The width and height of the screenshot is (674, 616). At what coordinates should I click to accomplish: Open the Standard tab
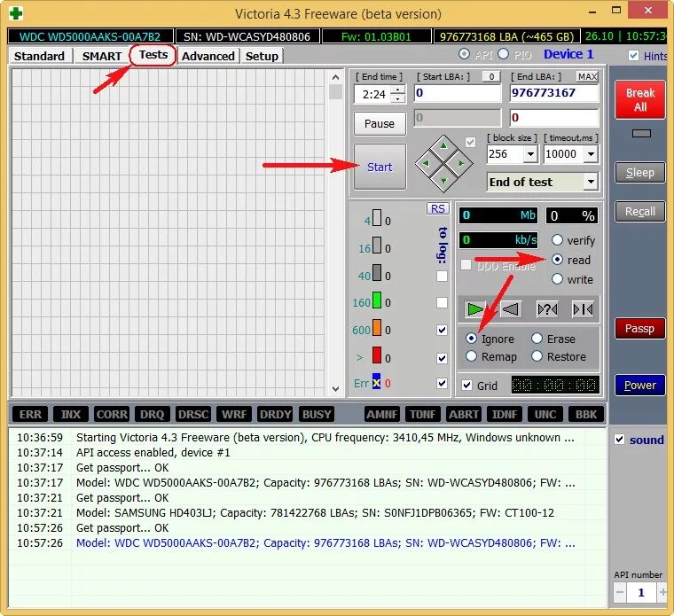(x=40, y=56)
